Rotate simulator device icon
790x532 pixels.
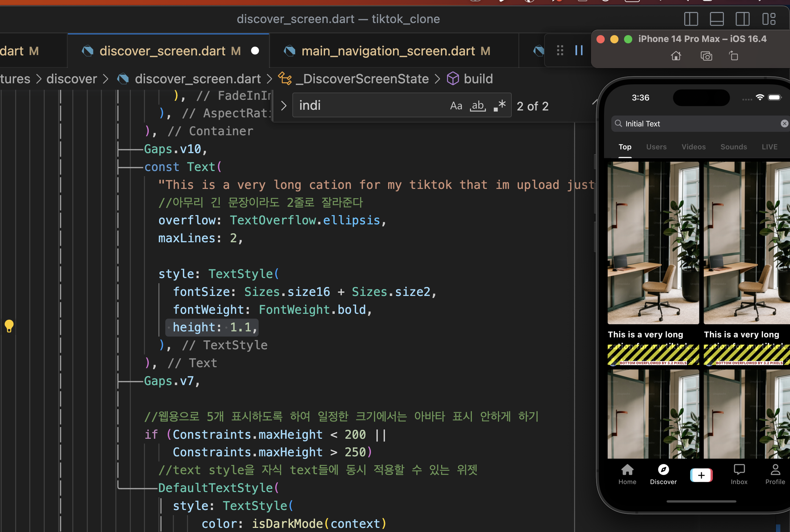(734, 56)
